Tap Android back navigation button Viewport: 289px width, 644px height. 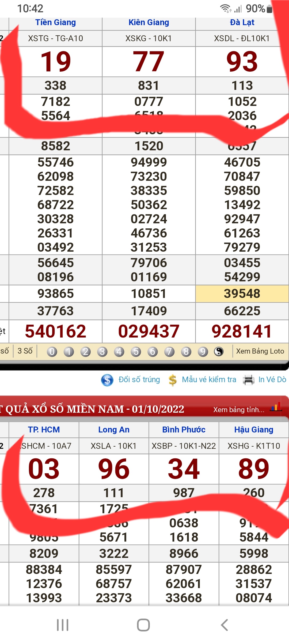pyautogui.click(x=224, y=625)
